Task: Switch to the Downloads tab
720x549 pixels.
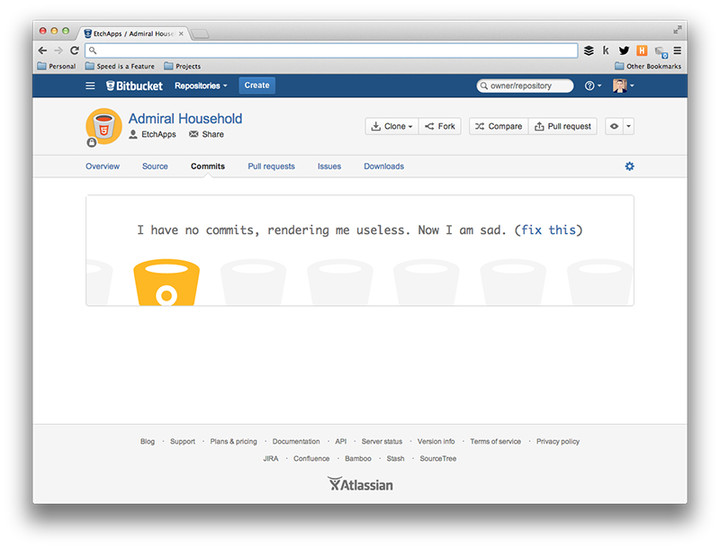Action: pos(384,166)
